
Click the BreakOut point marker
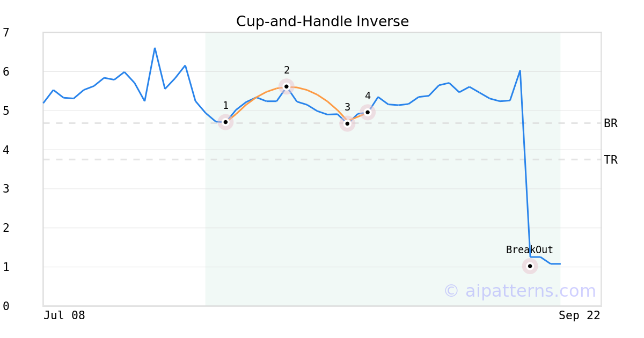530,266
